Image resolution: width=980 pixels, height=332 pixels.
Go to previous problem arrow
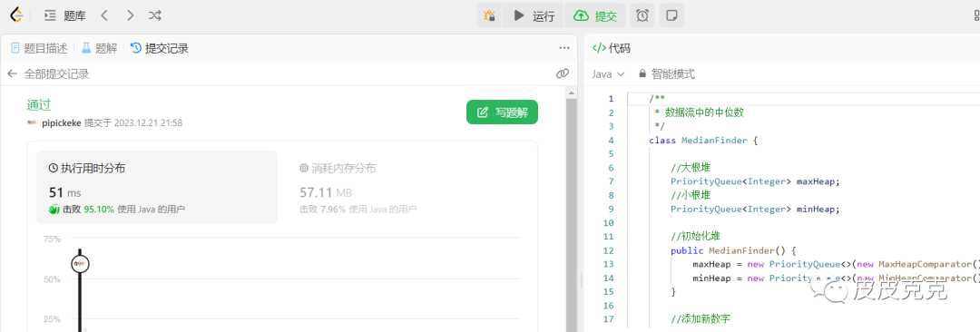[x=104, y=15]
